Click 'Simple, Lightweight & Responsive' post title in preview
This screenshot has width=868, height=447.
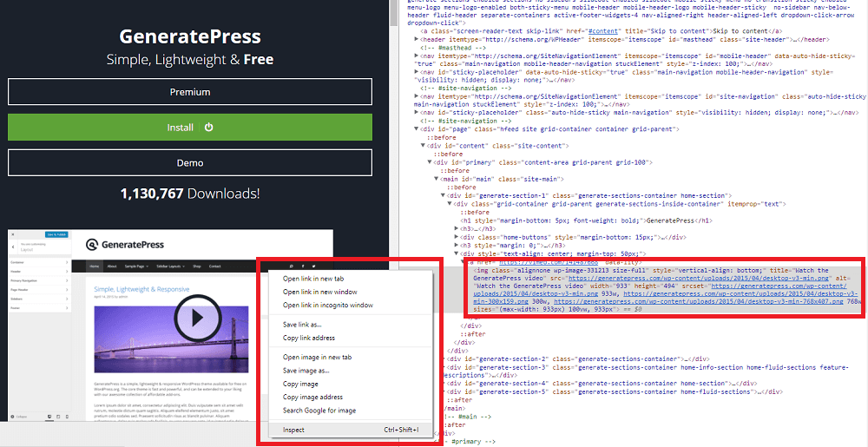[141, 289]
